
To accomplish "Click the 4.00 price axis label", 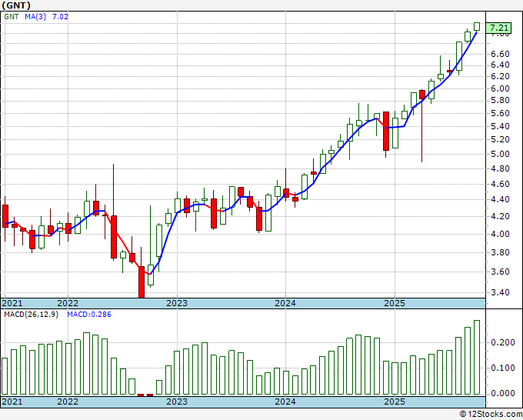I will click(500, 234).
